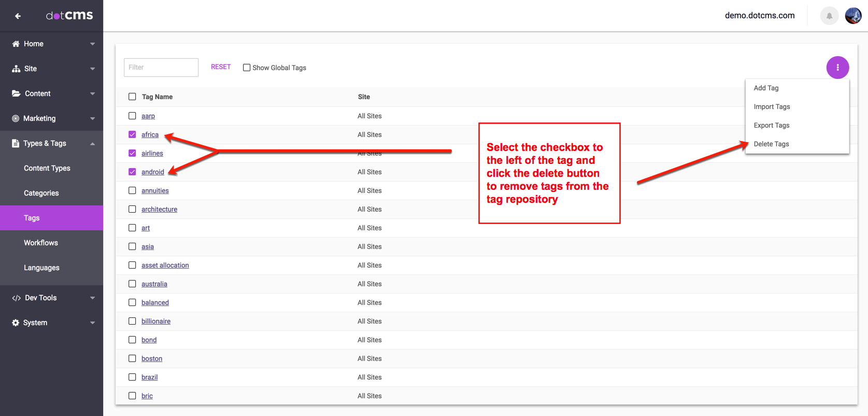Open the notifications bell

pyautogui.click(x=829, y=16)
